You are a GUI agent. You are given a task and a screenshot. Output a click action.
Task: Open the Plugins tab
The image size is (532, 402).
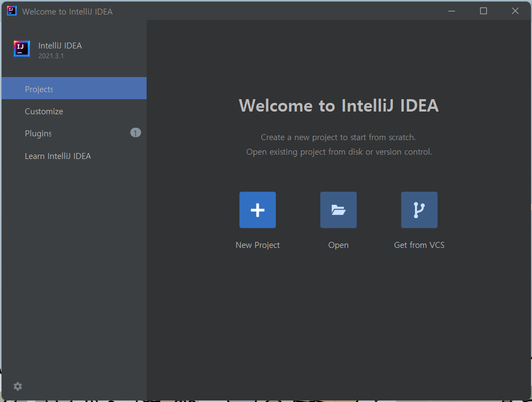tap(74, 133)
